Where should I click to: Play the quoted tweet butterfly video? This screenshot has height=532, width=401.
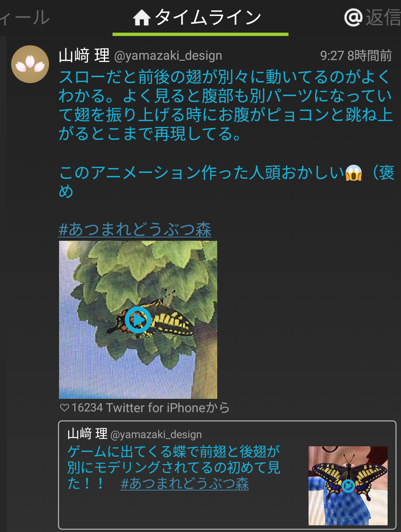click(348, 486)
